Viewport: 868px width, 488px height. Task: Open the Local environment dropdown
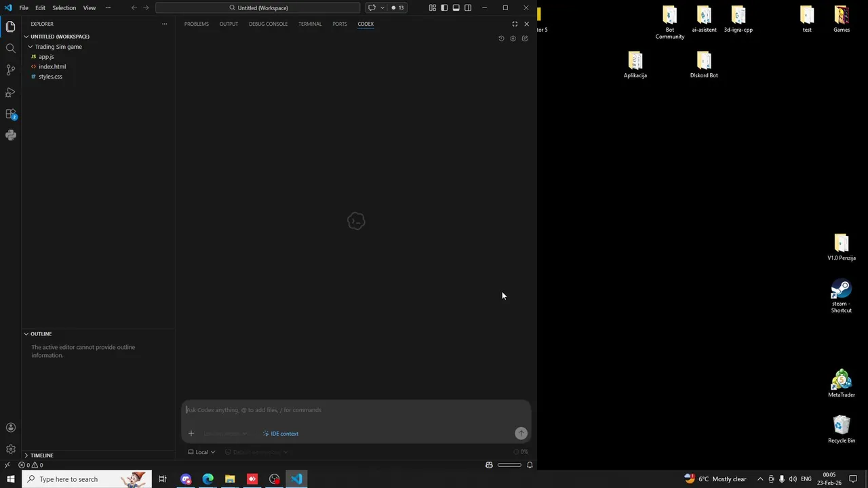tap(201, 452)
